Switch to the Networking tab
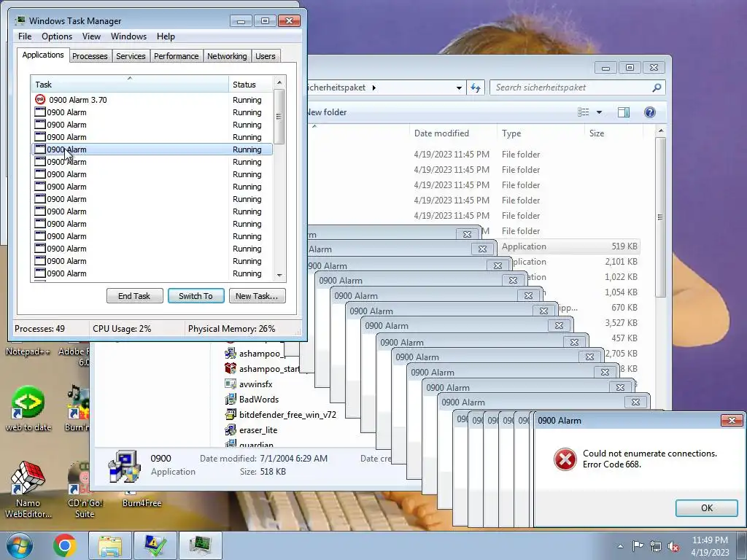The width and height of the screenshot is (747, 560). click(227, 56)
